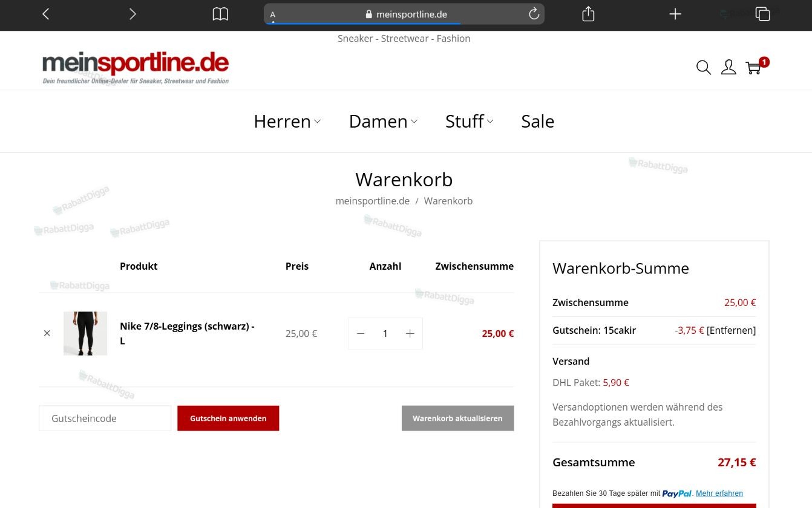Click the Gutschein anwenden button
The image size is (812, 508).
coord(228,418)
